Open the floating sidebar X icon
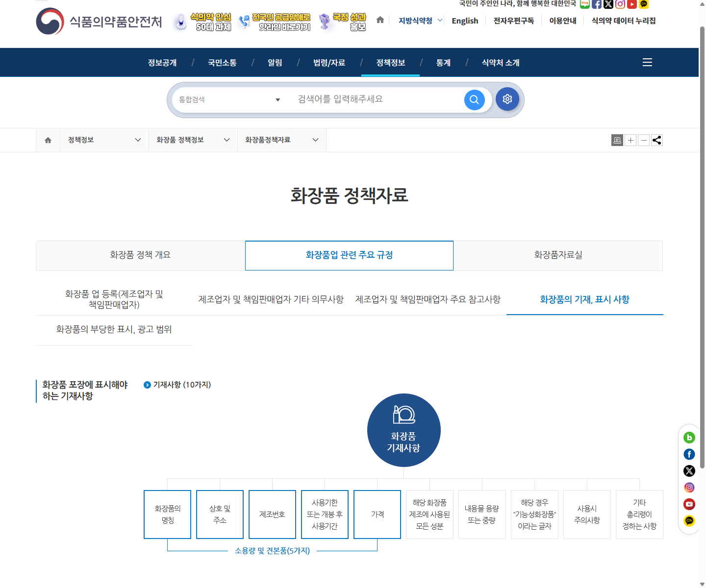706x588 pixels. coord(689,471)
